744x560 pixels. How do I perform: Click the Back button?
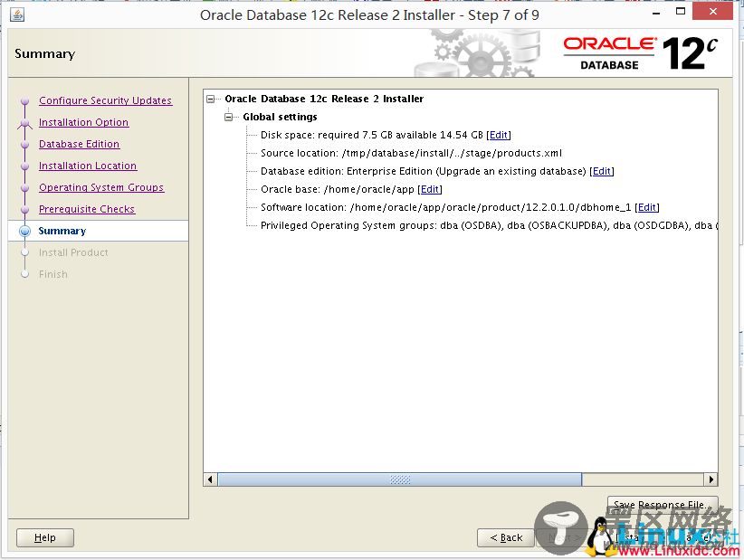point(506,537)
